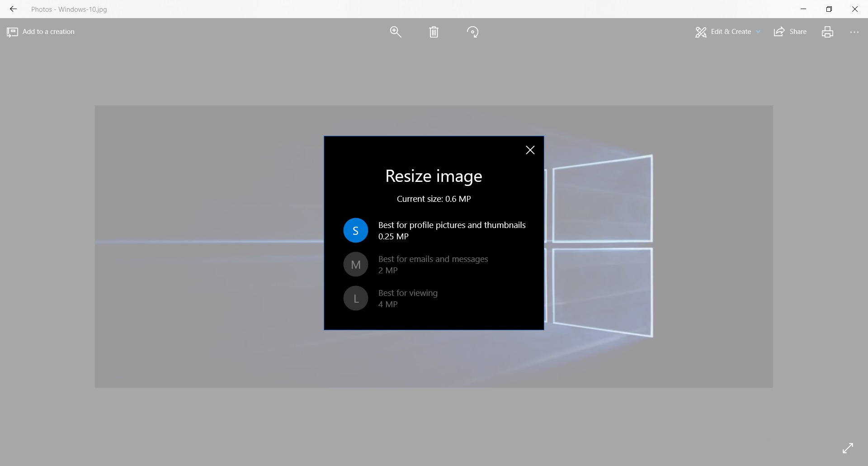Open the See more ellipsis menu
868x466 pixels.
(854, 32)
